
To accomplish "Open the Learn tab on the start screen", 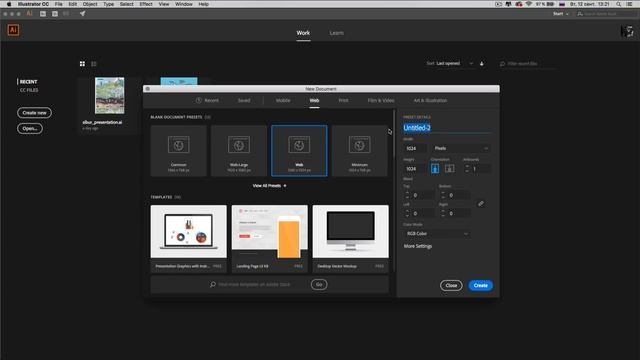I will 337,33.
